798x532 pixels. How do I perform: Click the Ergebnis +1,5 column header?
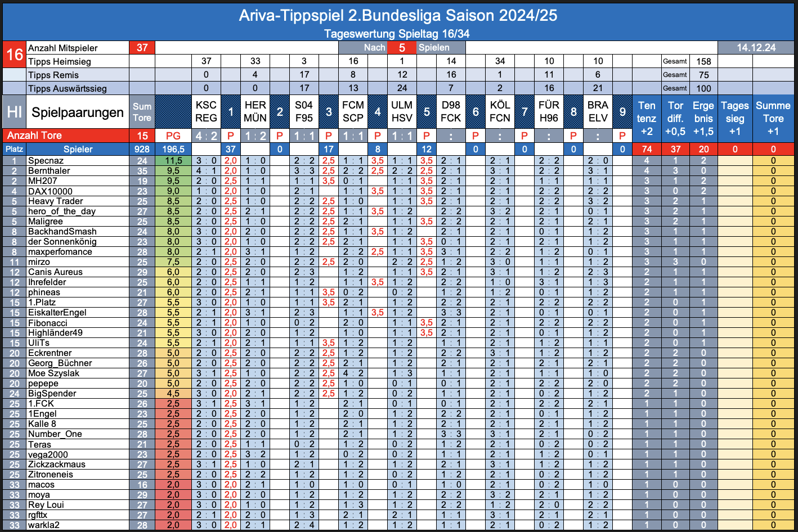[703, 118]
